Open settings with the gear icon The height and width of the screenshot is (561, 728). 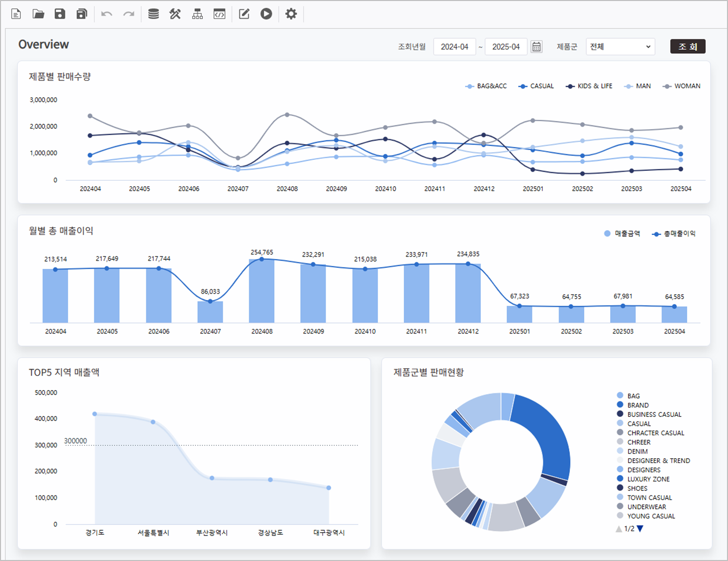(x=291, y=14)
